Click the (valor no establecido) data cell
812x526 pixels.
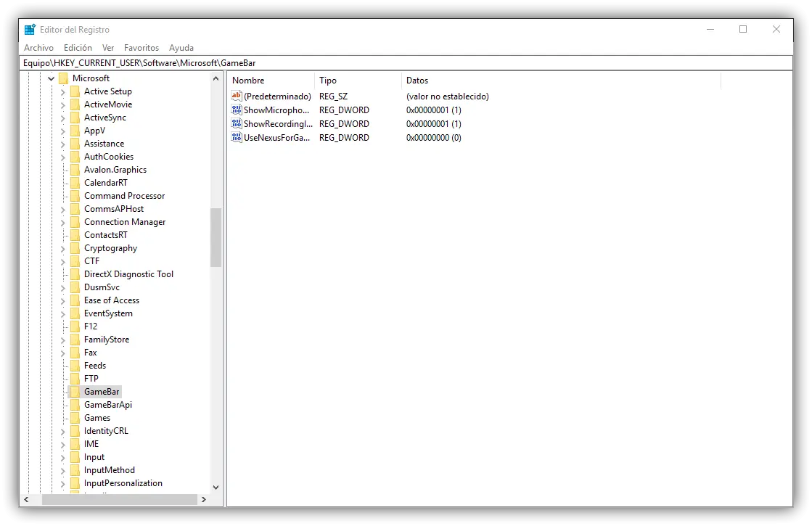[x=448, y=96]
